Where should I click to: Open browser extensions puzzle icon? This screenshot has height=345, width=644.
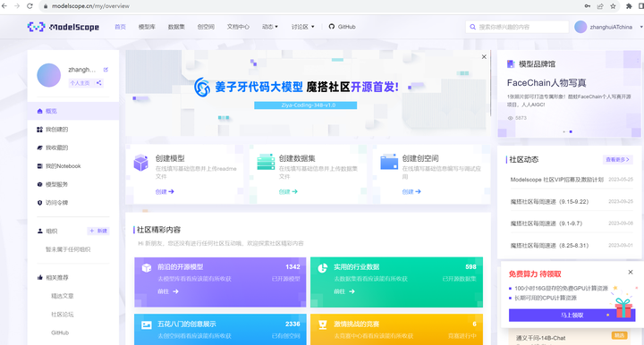coord(629,5)
